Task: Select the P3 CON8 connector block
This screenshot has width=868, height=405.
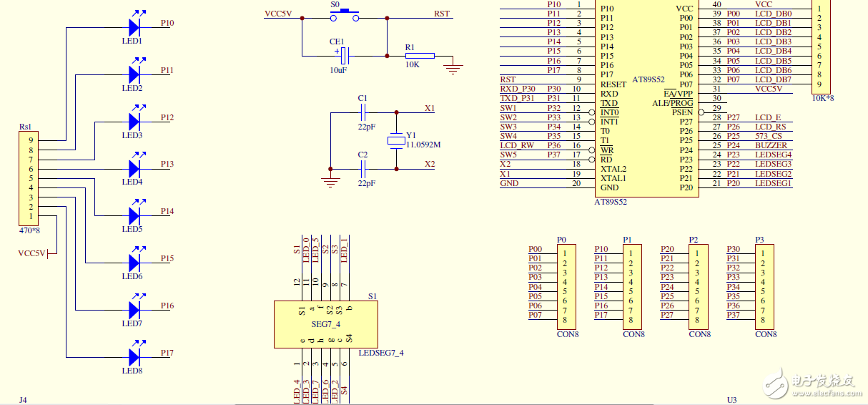Action: 766,286
